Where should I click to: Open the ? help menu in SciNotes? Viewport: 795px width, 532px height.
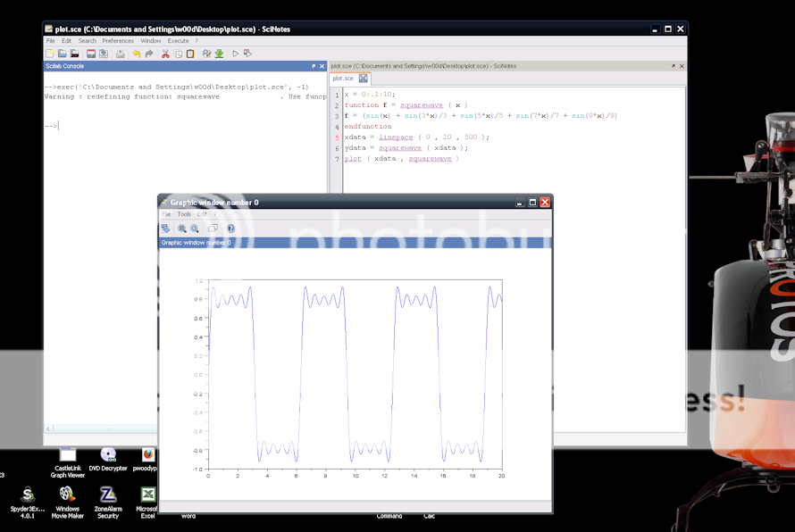point(197,41)
